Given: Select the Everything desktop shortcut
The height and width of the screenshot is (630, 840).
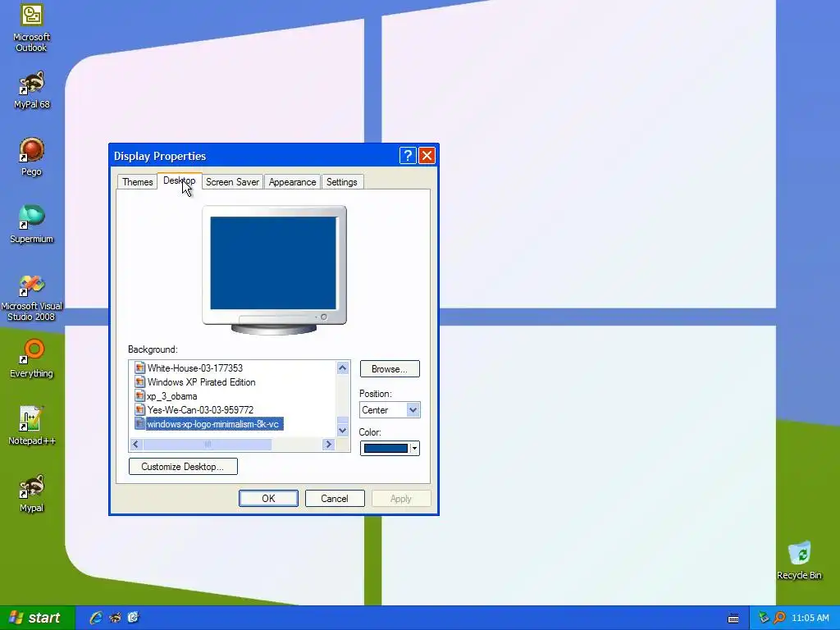Looking at the screenshot, I should point(32,358).
